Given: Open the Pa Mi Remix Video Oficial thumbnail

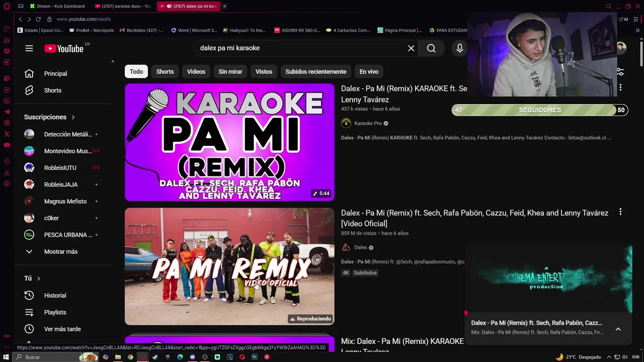Looking at the screenshot, I should coord(229,266).
